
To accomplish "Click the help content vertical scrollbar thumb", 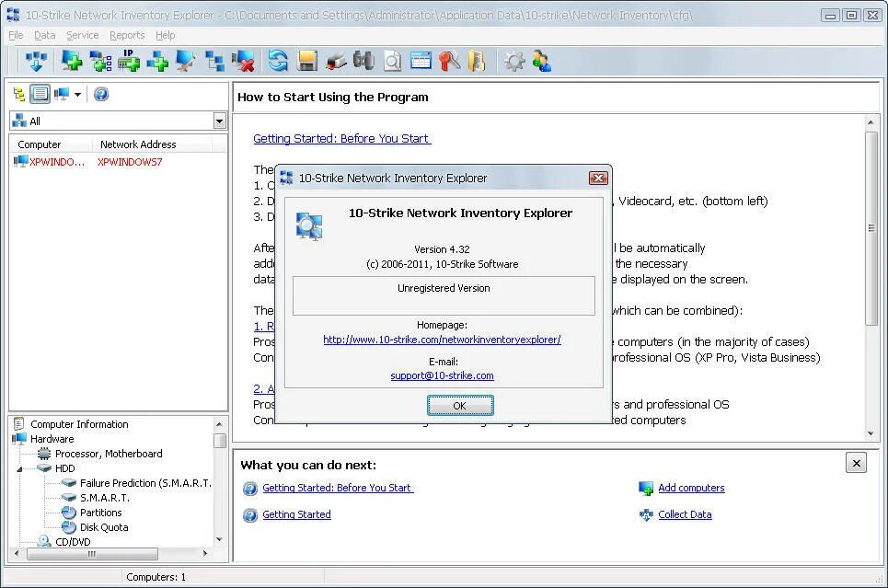I will [x=871, y=228].
